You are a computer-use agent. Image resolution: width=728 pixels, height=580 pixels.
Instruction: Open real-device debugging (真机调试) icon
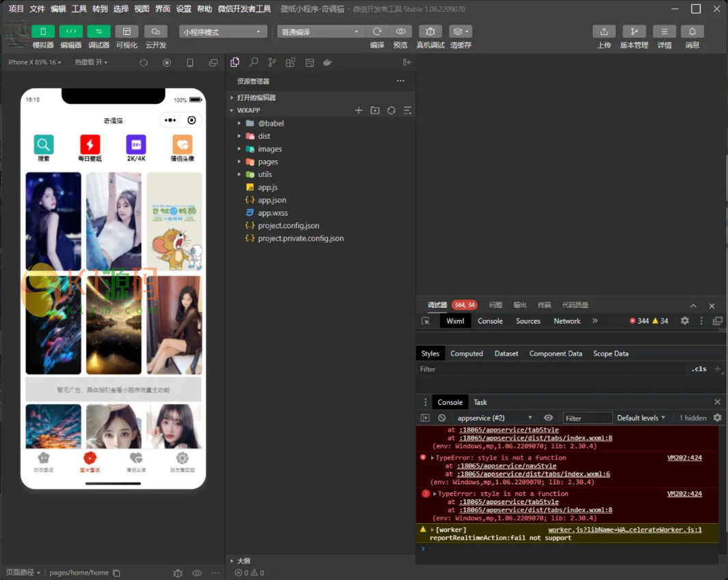coord(430,31)
